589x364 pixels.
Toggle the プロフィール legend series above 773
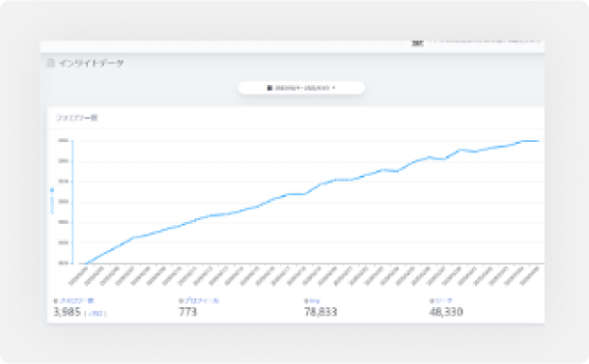[199, 300]
